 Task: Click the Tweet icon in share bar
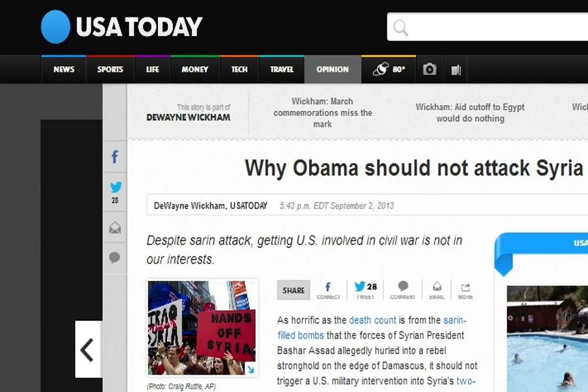coord(365,290)
